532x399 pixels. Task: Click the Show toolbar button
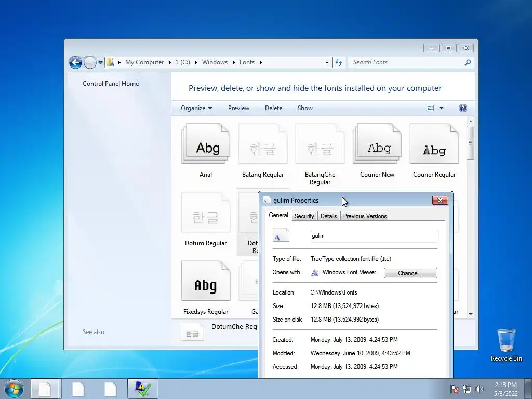[x=305, y=108]
